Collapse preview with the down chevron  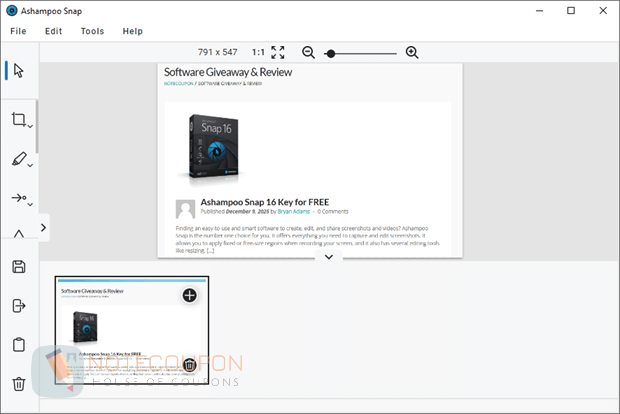[329, 257]
